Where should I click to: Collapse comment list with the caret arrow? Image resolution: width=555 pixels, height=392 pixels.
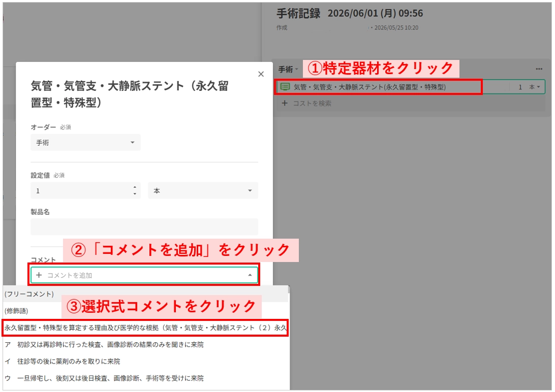pos(250,275)
